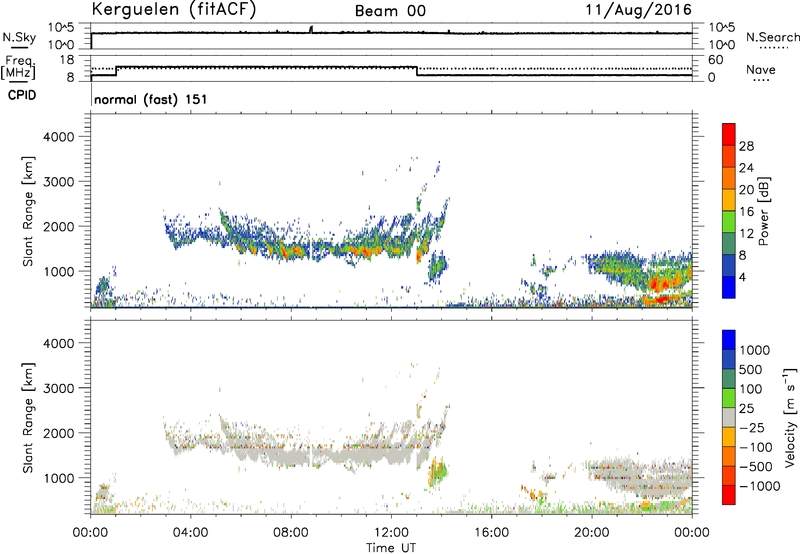Click the red bottom segment of Velocity colorbar

[729, 495]
